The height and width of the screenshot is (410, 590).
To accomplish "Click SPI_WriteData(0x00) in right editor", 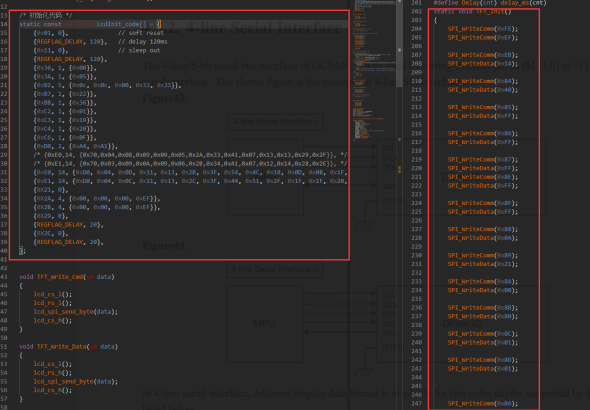I will [x=483, y=290].
